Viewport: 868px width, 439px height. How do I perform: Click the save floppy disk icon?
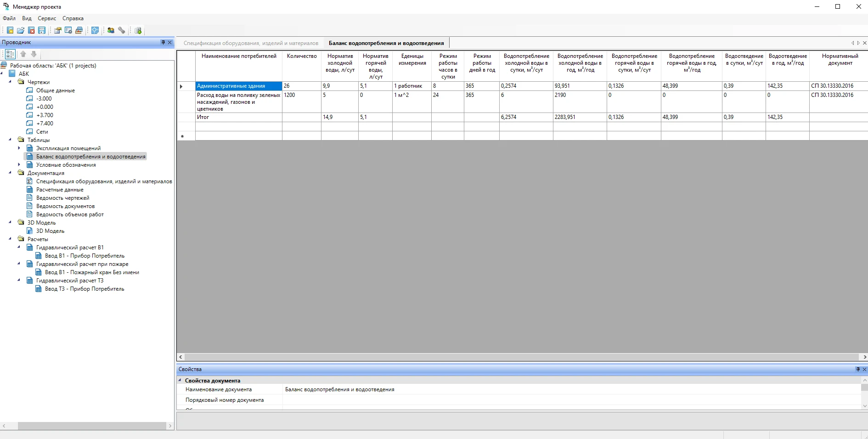pos(42,30)
